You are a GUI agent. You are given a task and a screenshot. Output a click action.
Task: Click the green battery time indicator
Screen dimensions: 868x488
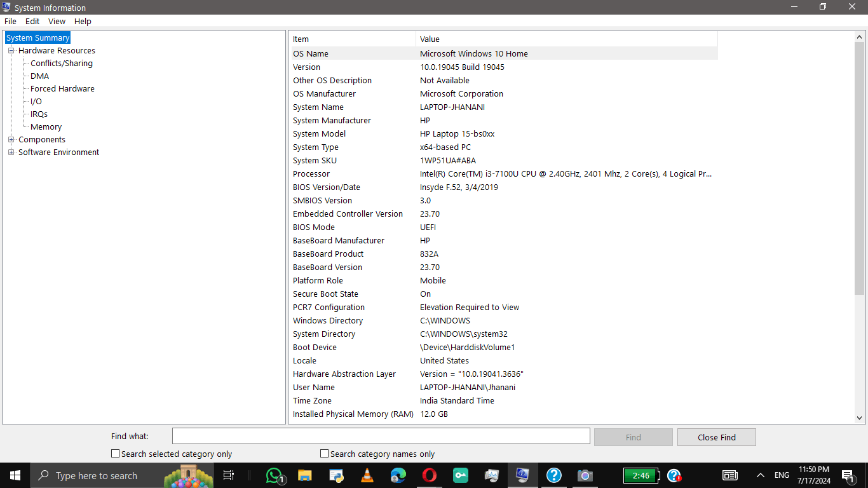click(641, 475)
